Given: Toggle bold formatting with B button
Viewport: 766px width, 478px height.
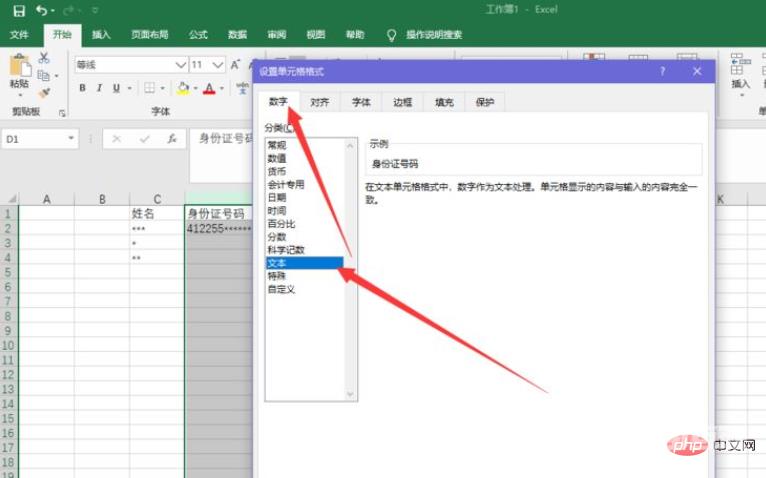Looking at the screenshot, I should click(x=82, y=88).
